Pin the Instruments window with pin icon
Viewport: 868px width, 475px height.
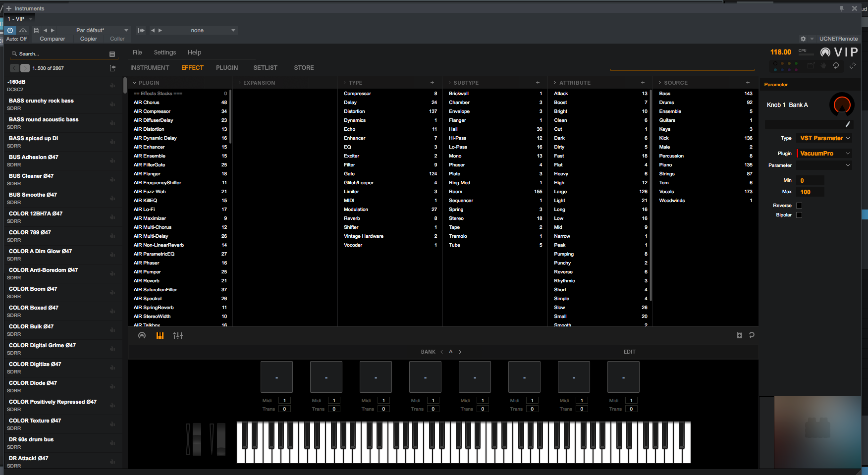point(841,8)
